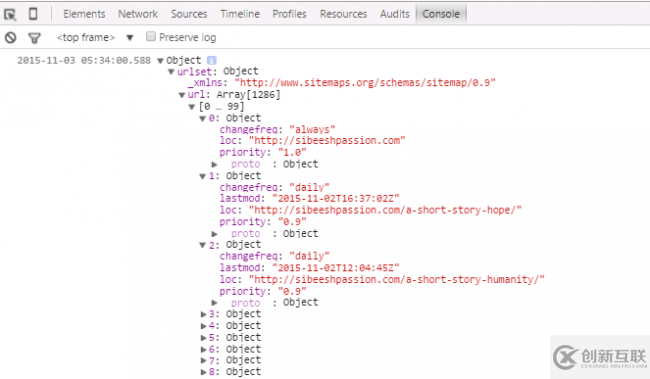Click the sitemaps.org schema URL string
This screenshot has height=379, width=650.
click(365, 83)
